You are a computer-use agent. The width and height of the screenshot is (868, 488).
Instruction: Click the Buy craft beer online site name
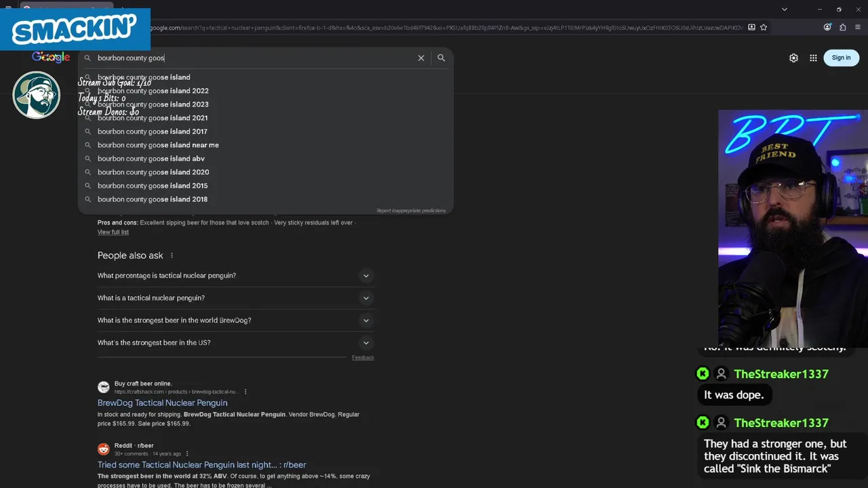pyautogui.click(x=143, y=384)
